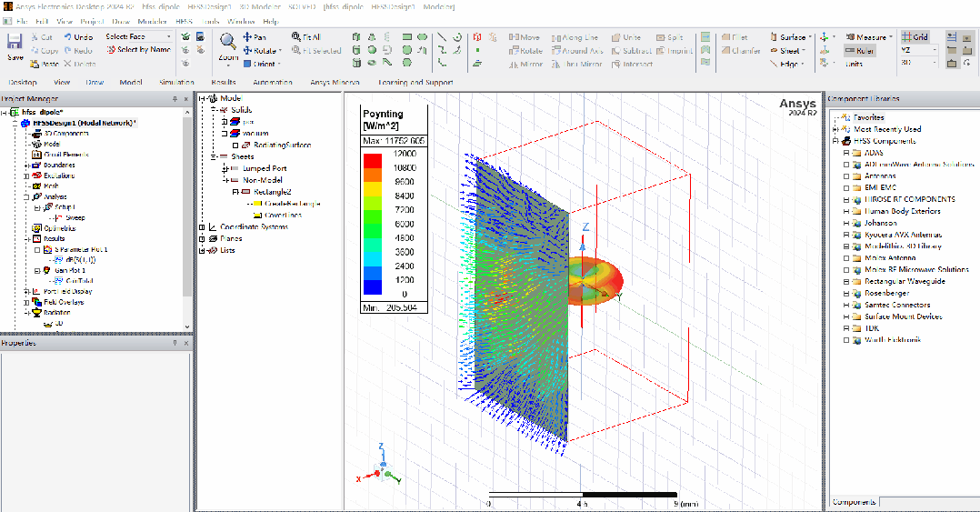Viewport: 980px width, 512px height.
Task: Toggle checkbox beside RadiatingSurface
Action: pyautogui.click(x=235, y=145)
